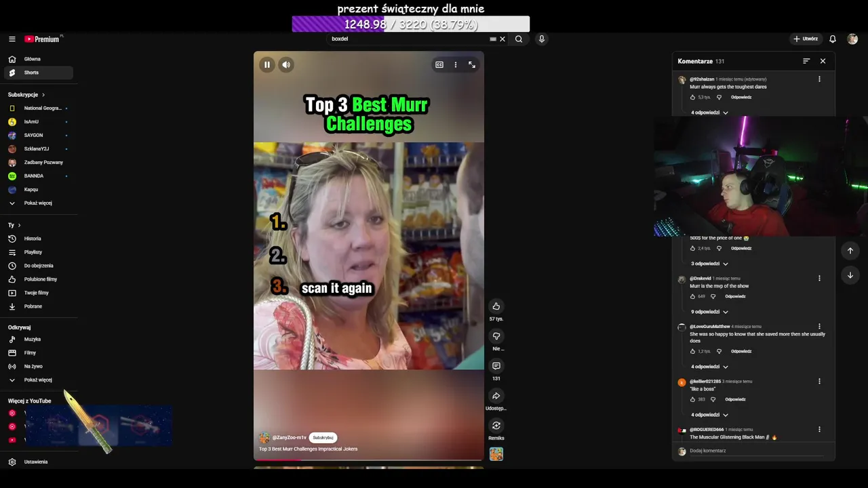
Task: Open Playlisty in the sidebar
Action: [39, 252]
